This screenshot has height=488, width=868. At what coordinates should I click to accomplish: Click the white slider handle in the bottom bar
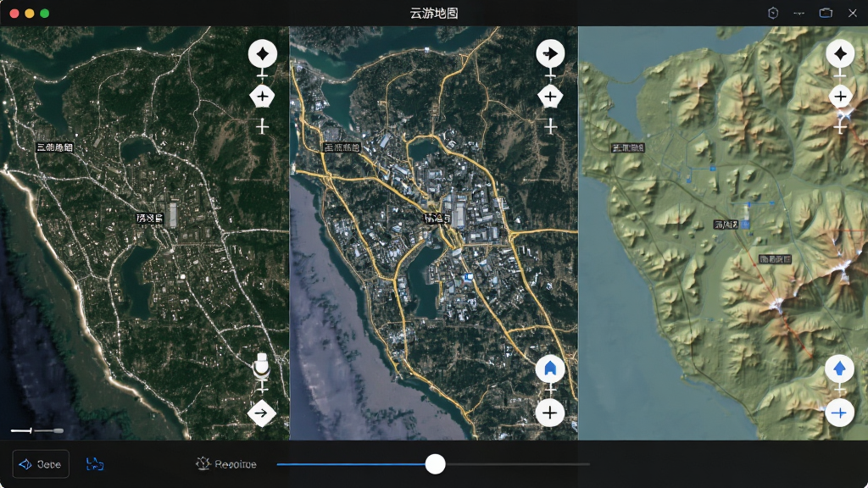(435, 464)
